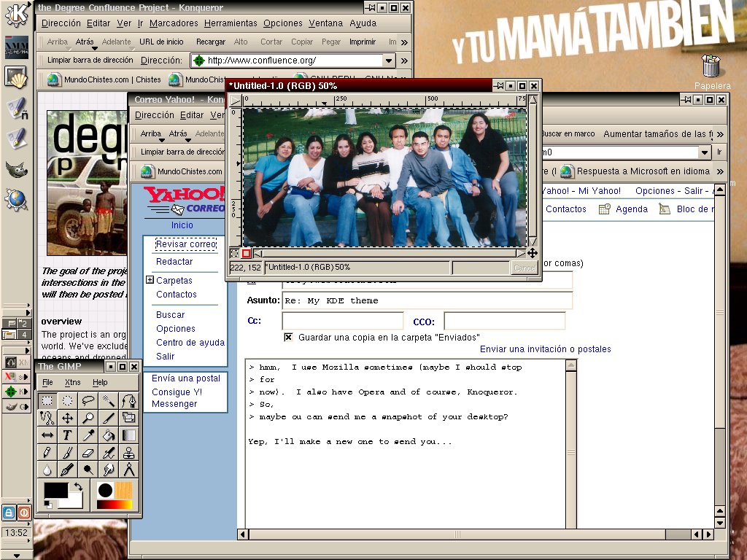Viewport: 747px width, 560px height.
Task: Select the Bucket Fill tool
Action: pyautogui.click(x=109, y=435)
